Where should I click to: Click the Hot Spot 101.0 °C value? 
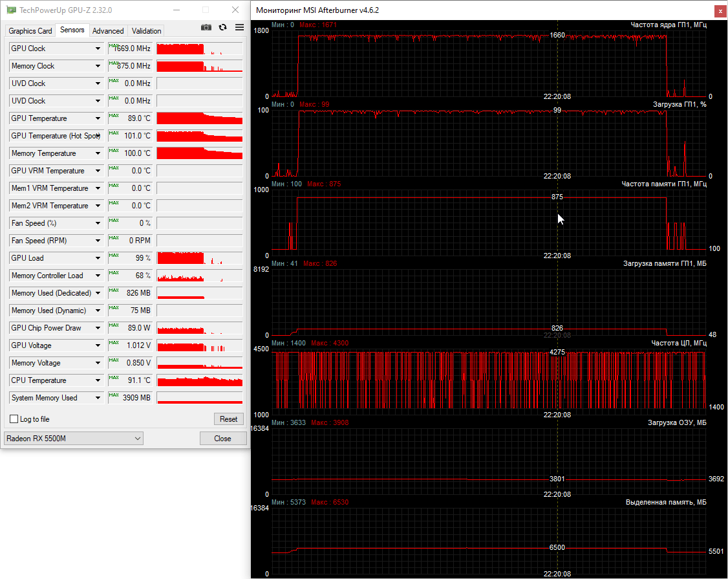[x=131, y=136]
